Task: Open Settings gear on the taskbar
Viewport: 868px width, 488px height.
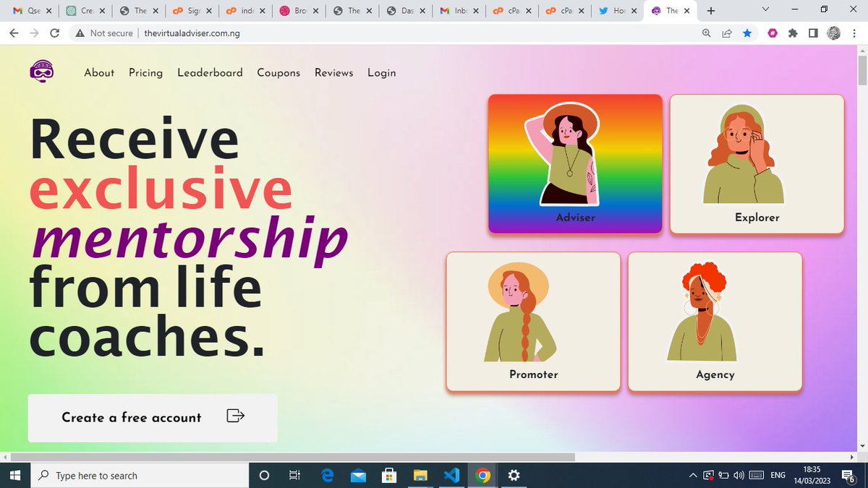Action: (514, 476)
